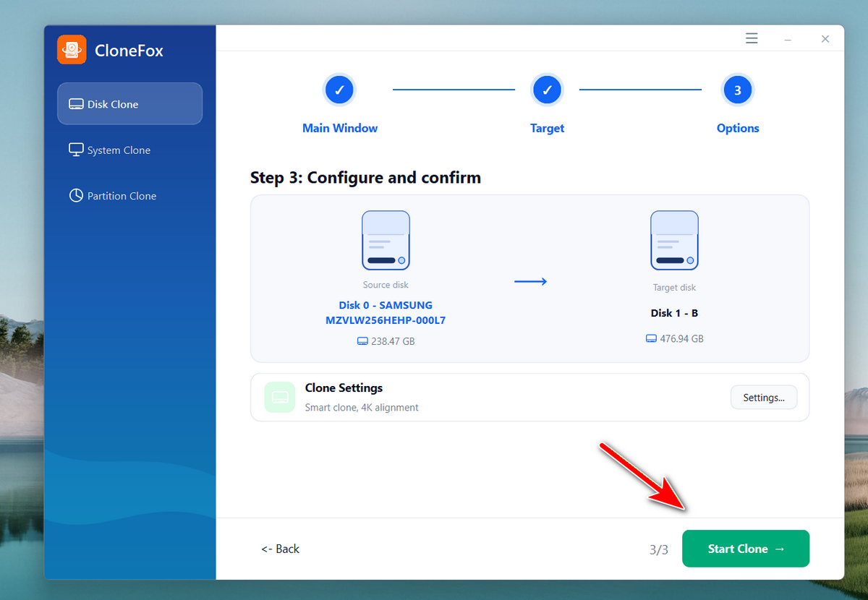Screen dimensions: 868x600
Task: Click the step 3 Options circle
Action: pyautogui.click(x=738, y=90)
